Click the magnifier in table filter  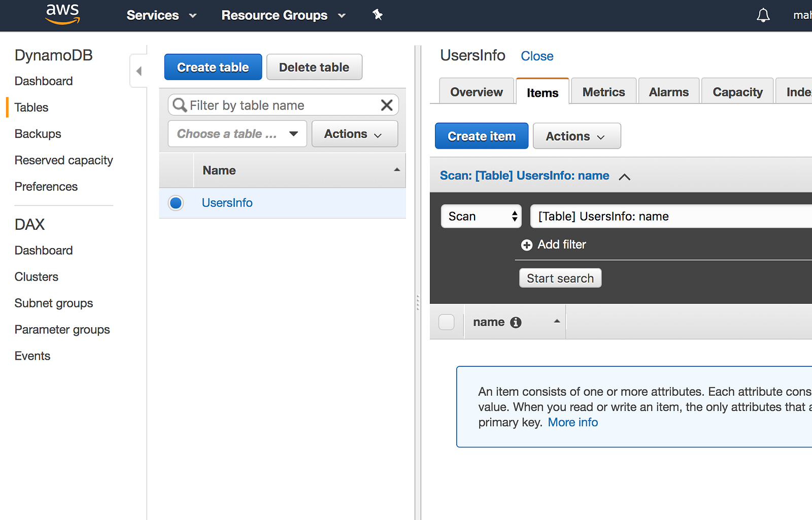180,105
